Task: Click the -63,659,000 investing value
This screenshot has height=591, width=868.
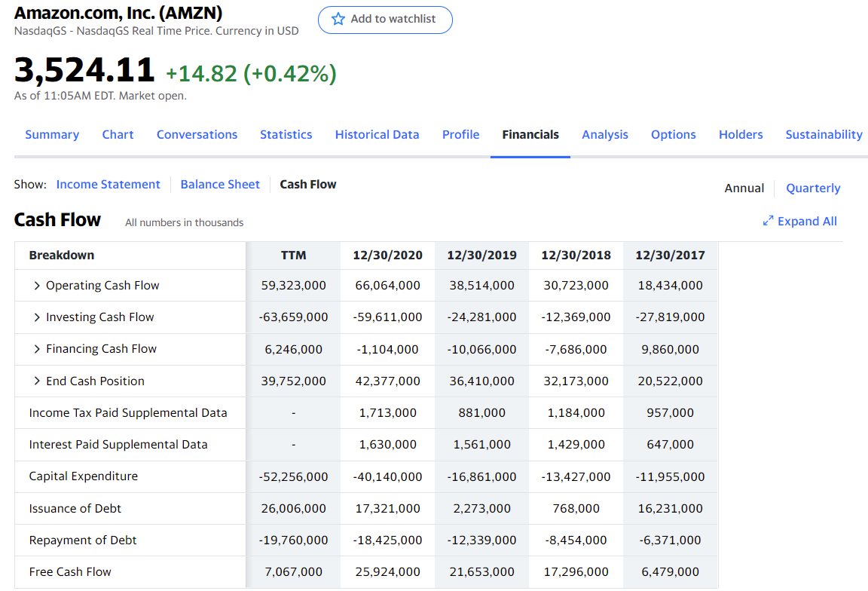Action: pyautogui.click(x=293, y=317)
